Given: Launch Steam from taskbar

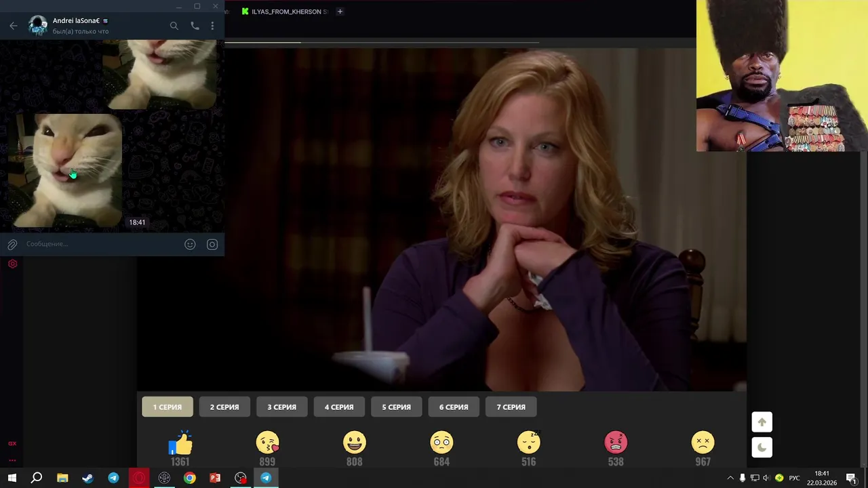Looking at the screenshot, I should (87, 478).
